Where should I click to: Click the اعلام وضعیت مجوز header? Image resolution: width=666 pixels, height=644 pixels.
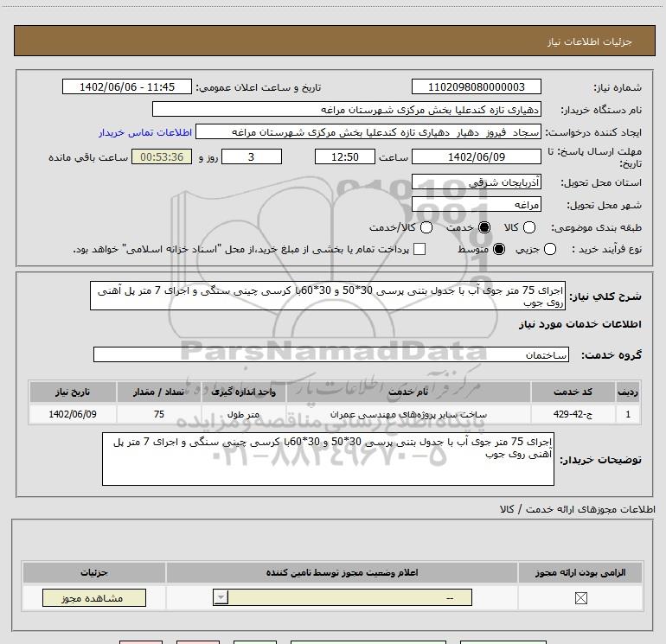tap(342, 572)
